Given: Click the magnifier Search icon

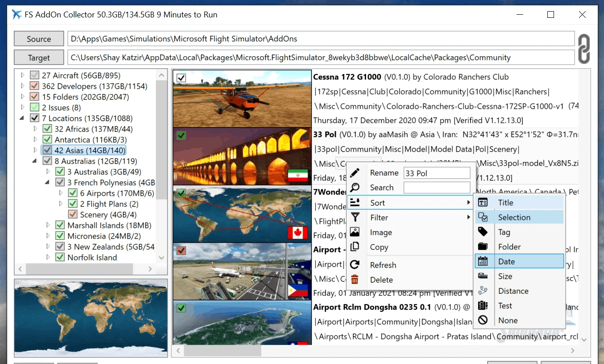Looking at the screenshot, I should tap(355, 188).
